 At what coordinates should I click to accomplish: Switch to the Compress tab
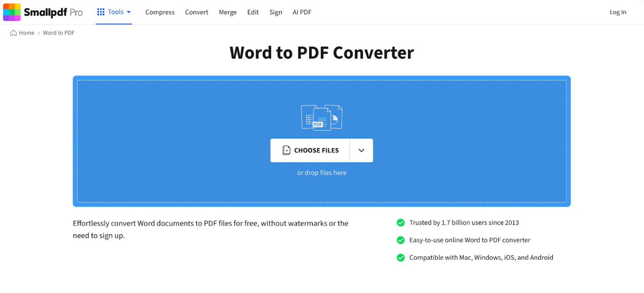(x=160, y=12)
